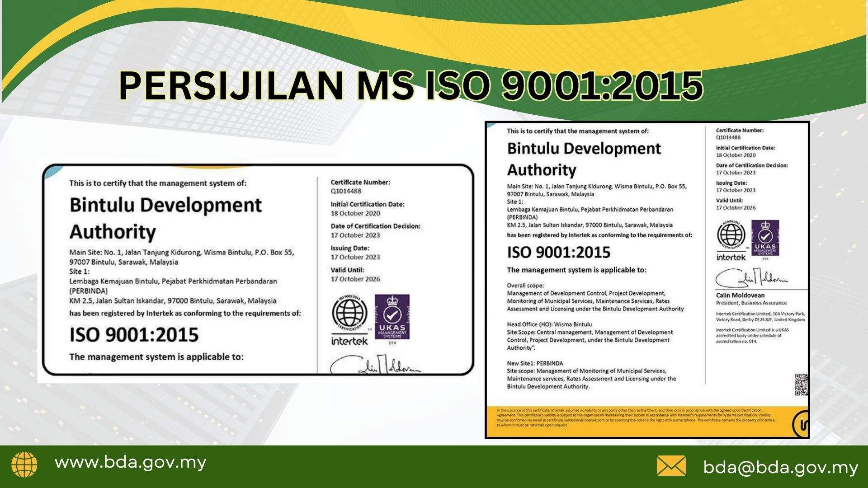
Task: Click the Calin Moldovean name text
Action: coord(740,295)
